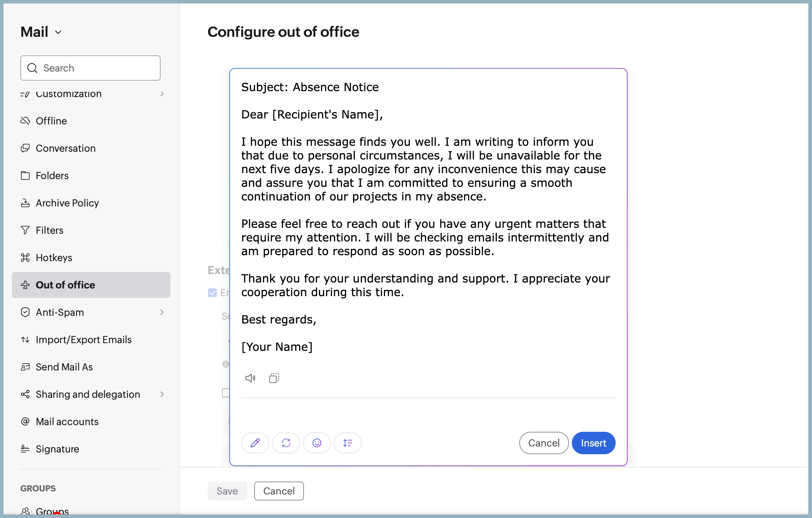Click the pencil edit prompt icon
The image size is (812, 518).
click(255, 443)
